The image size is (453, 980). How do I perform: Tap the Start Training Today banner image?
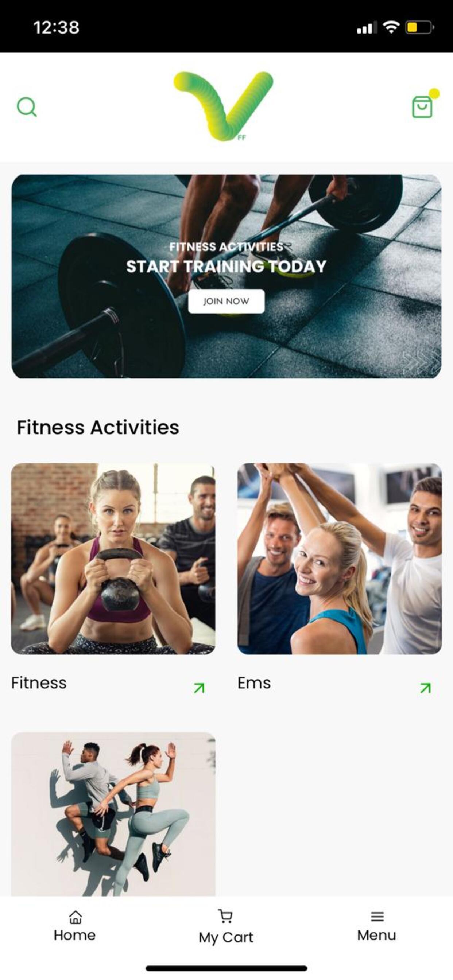tap(226, 276)
